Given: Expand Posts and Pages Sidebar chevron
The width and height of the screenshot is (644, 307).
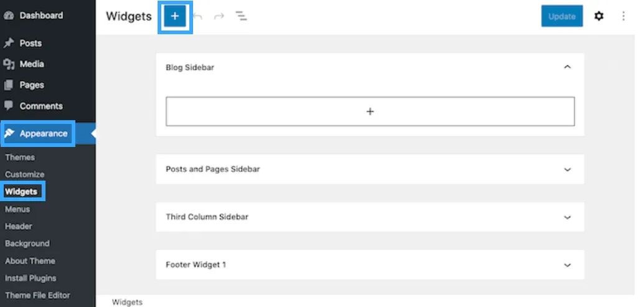Looking at the screenshot, I should 567,169.
